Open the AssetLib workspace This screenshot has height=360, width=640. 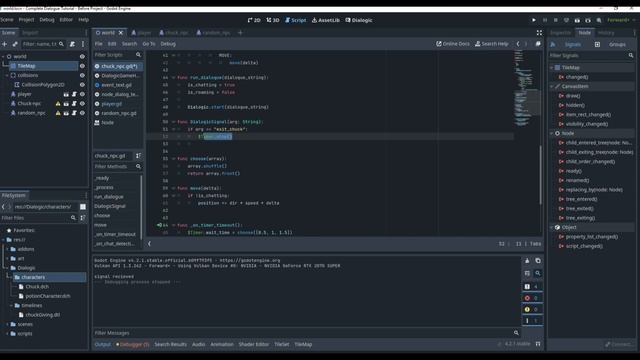326,20
